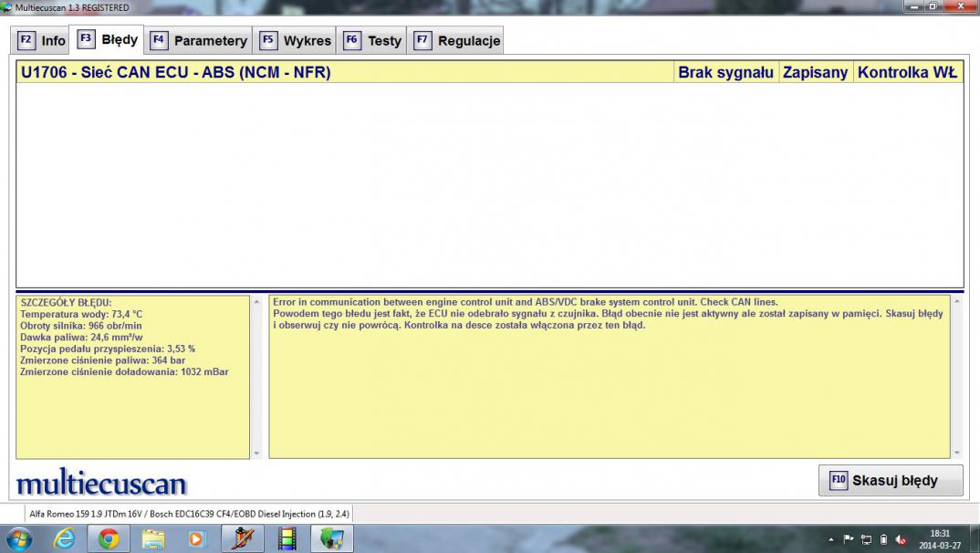Open the film strip app in taskbar
980x553 pixels.
point(287,538)
